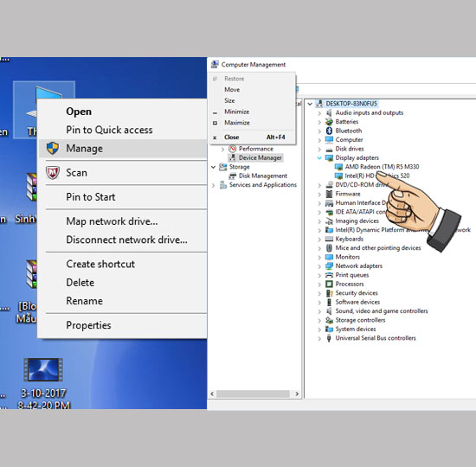Image resolution: width=476 pixels, height=467 pixels.
Task: Select the Batteries category icon
Action: pos(329,122)
